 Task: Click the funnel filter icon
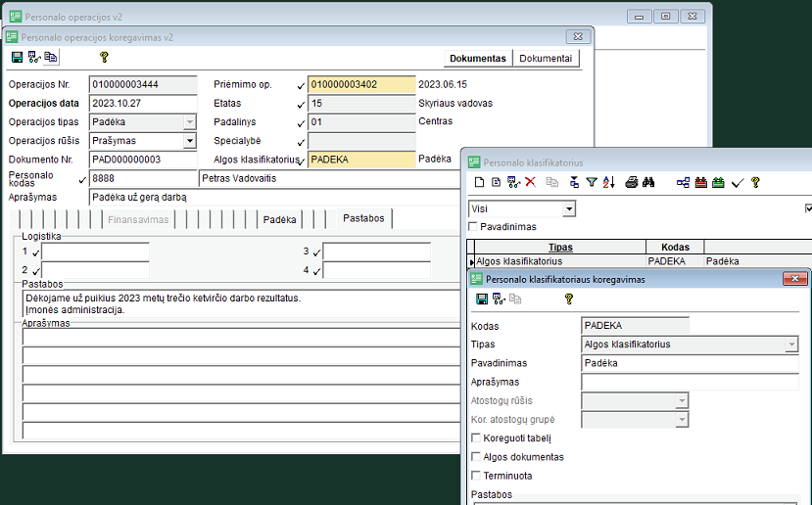[591, 183]
